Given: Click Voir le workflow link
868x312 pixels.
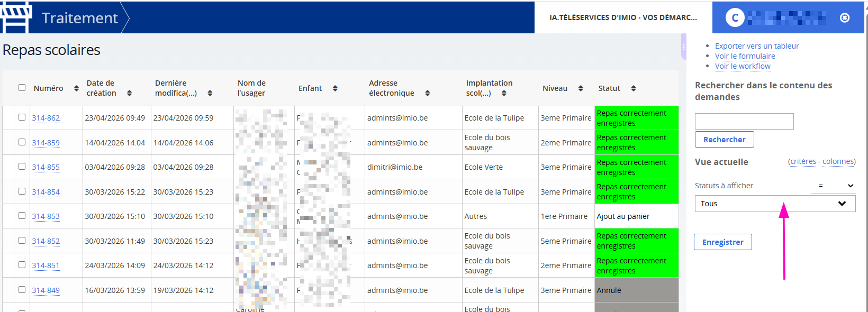Looking at the screenshot, I should (x=743, y=66).
